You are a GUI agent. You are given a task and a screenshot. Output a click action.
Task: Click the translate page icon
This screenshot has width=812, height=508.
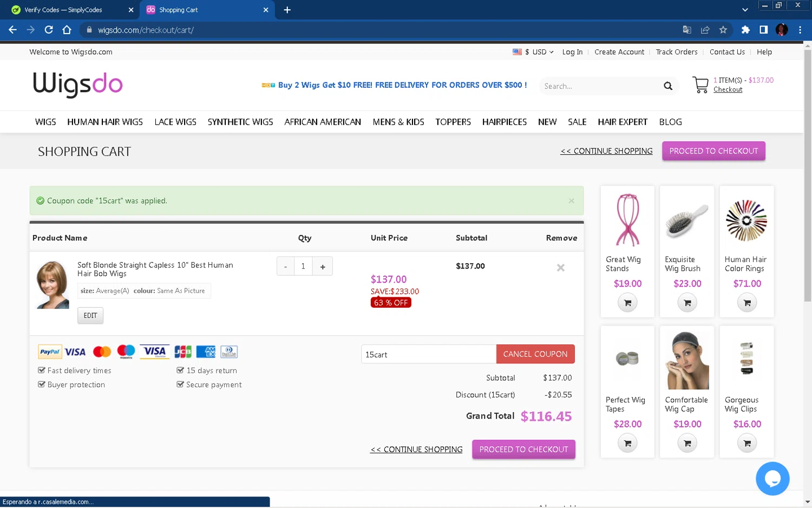[687, 30]
